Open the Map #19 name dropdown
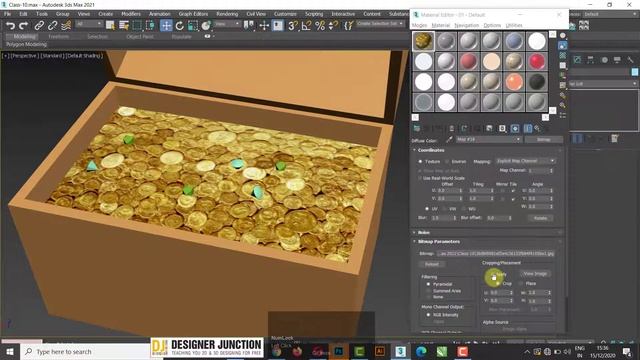Viewport: 640px width, 360px height. click(488, 140)
